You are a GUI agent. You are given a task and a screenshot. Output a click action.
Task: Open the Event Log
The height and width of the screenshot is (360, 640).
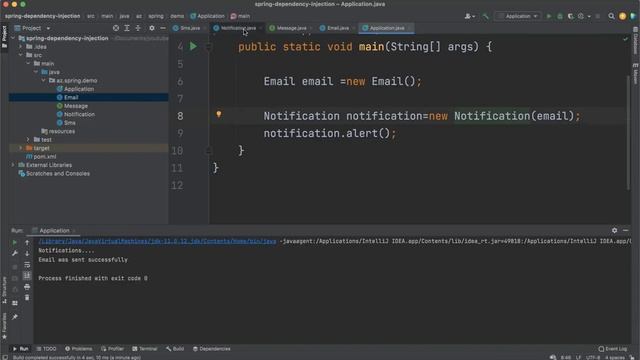point(613,349)
